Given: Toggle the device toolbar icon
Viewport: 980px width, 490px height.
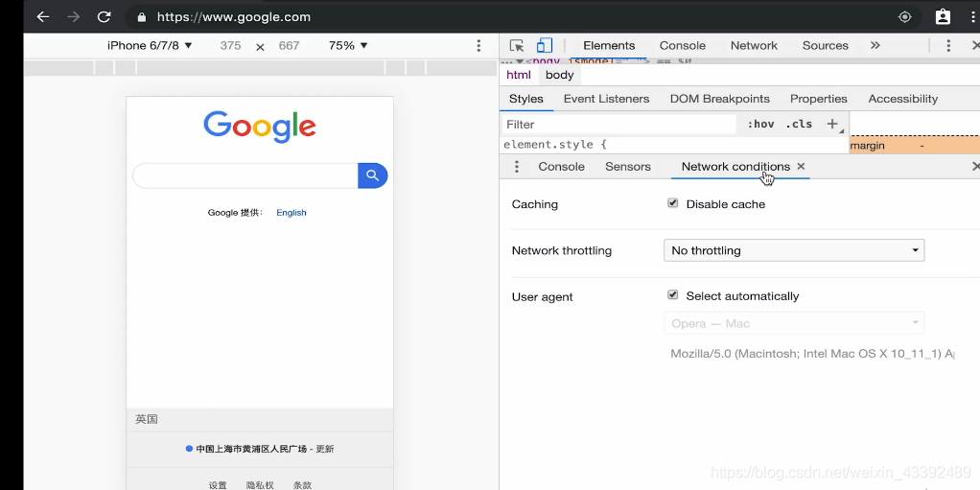Looking at the screenshot, I should (545, 46).
